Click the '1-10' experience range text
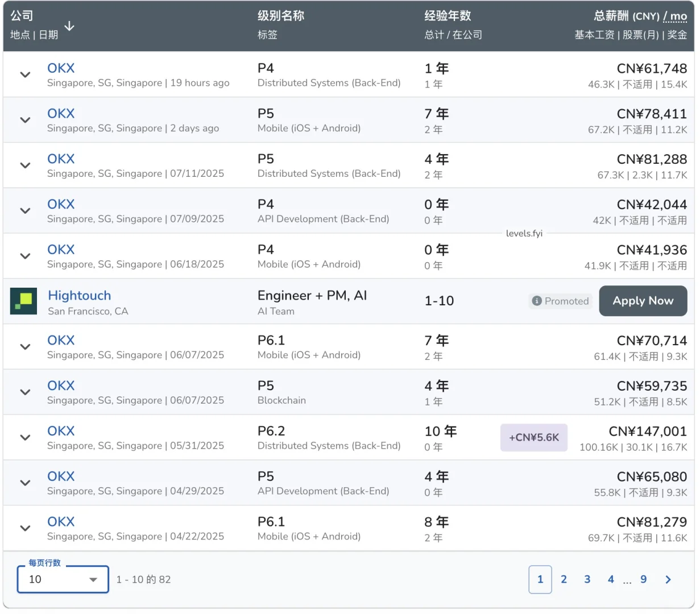 click(439, 301)
